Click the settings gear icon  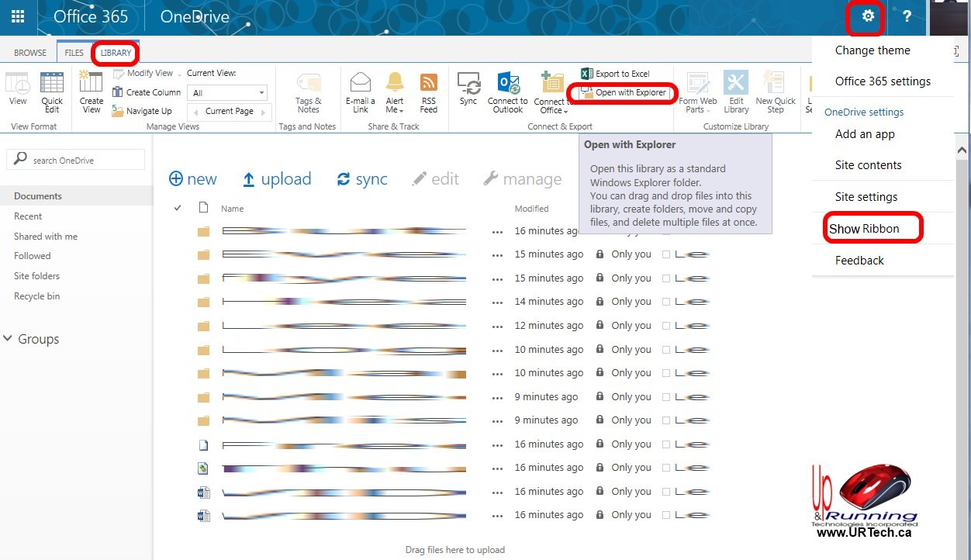[868, 16]
